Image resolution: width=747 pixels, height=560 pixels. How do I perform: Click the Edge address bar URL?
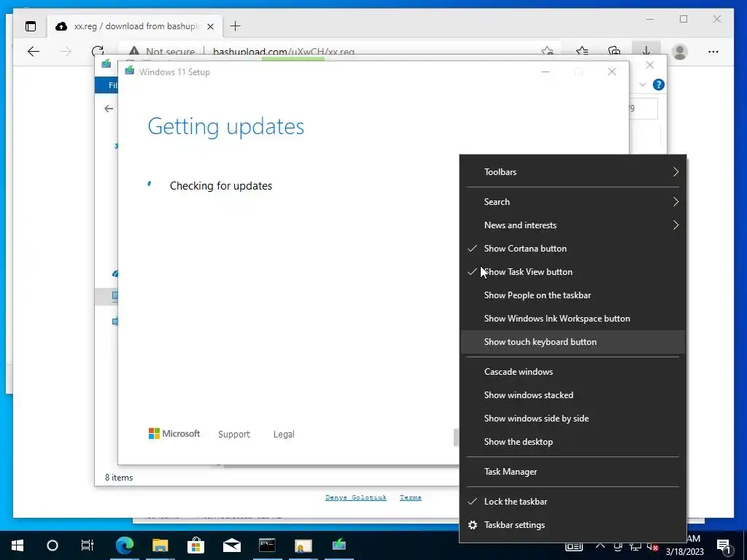[x=284, y=52]
